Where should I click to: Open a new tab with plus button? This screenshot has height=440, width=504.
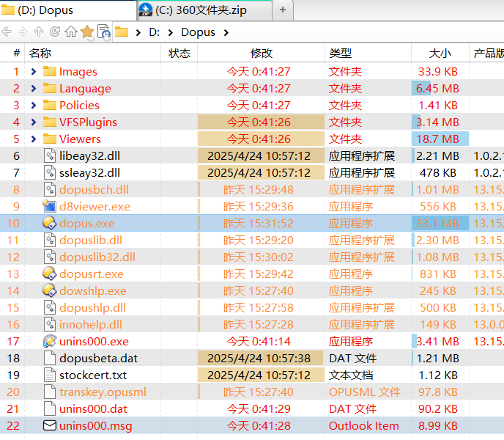[283, 10]
